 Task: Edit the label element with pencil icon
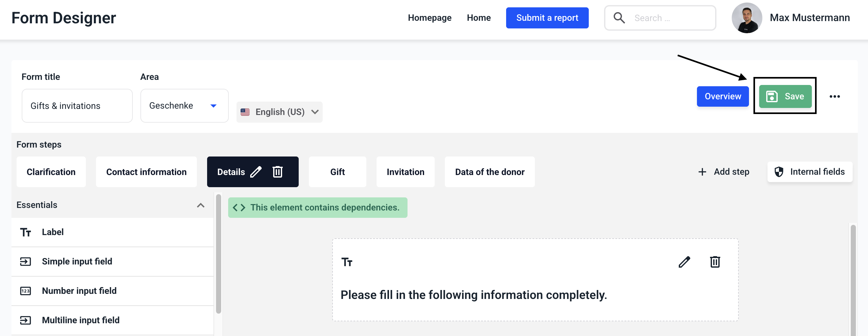pos(684,262)
